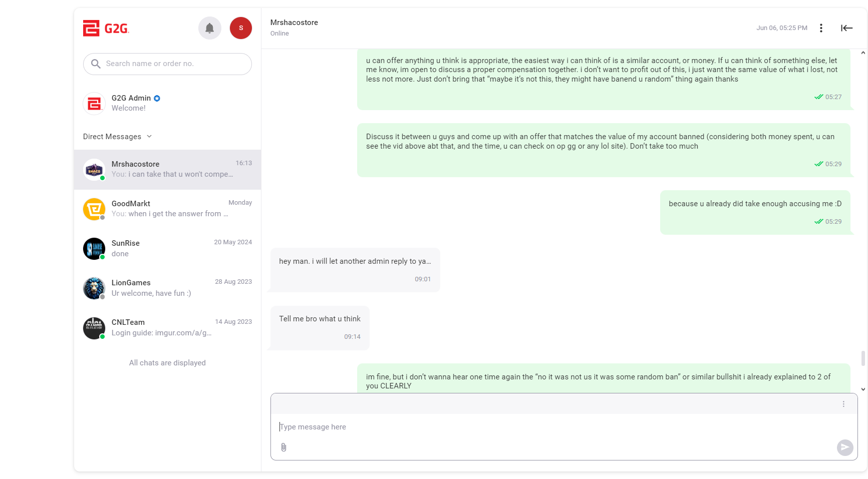Click the search magnifier icon
Image resolution: width=868 pixels, height=479 pixels.
(x=96, y=64)
